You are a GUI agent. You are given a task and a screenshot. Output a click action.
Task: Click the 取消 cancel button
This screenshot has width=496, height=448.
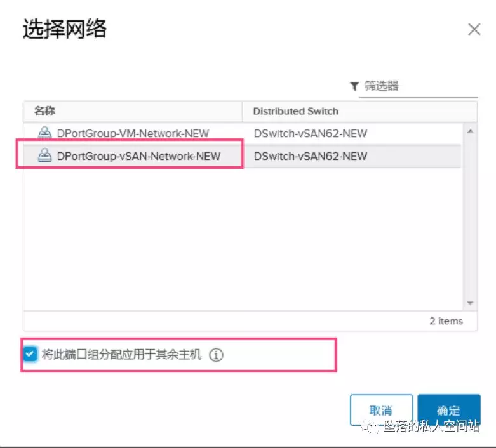coord(382,410)
